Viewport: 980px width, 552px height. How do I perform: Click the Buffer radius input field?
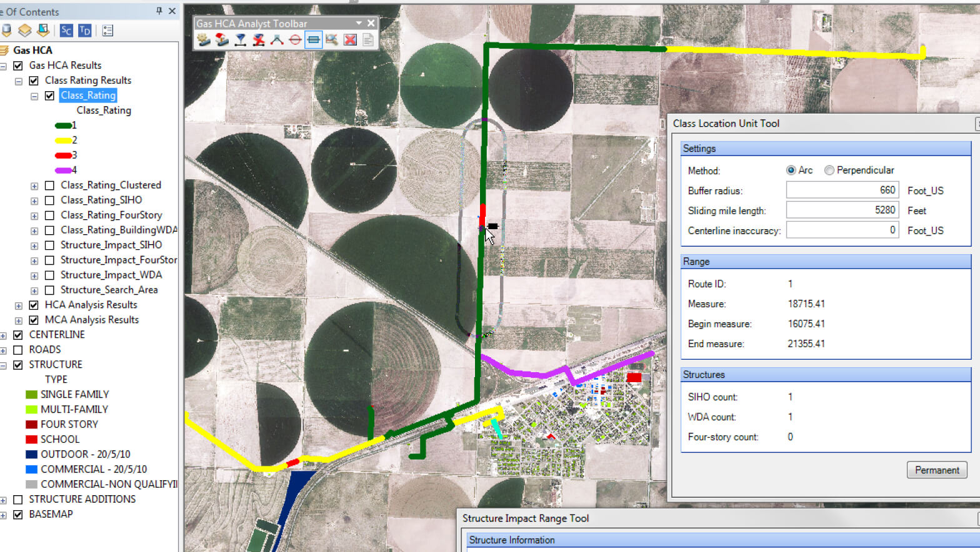click(x=842, y=190)
